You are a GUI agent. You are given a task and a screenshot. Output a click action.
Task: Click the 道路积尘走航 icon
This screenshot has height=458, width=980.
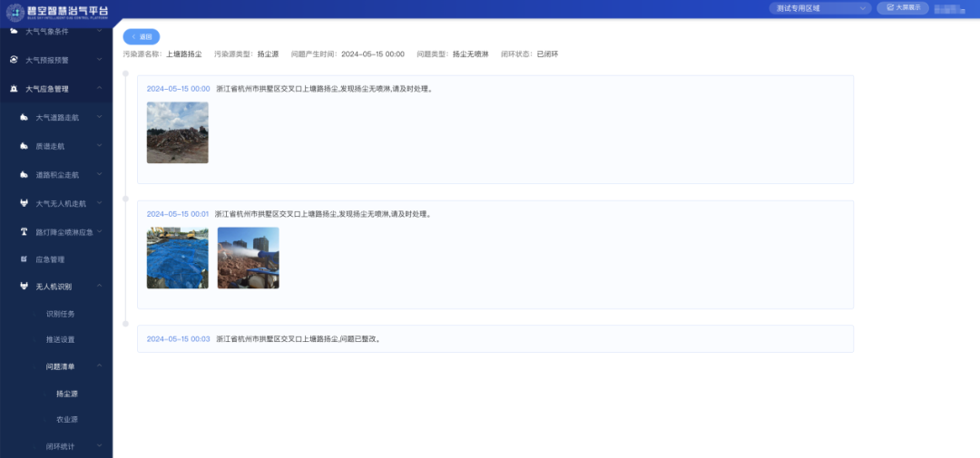point(24,175)
